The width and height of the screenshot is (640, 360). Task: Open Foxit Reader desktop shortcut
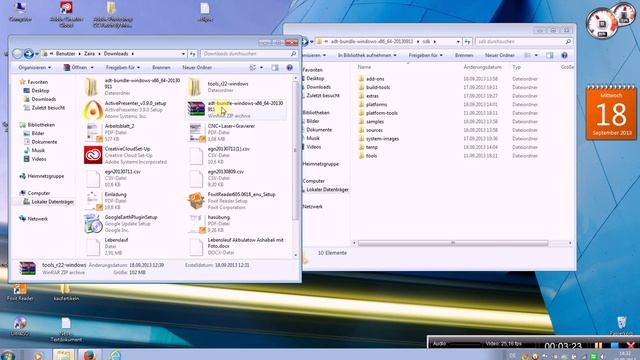click(20, 293)
